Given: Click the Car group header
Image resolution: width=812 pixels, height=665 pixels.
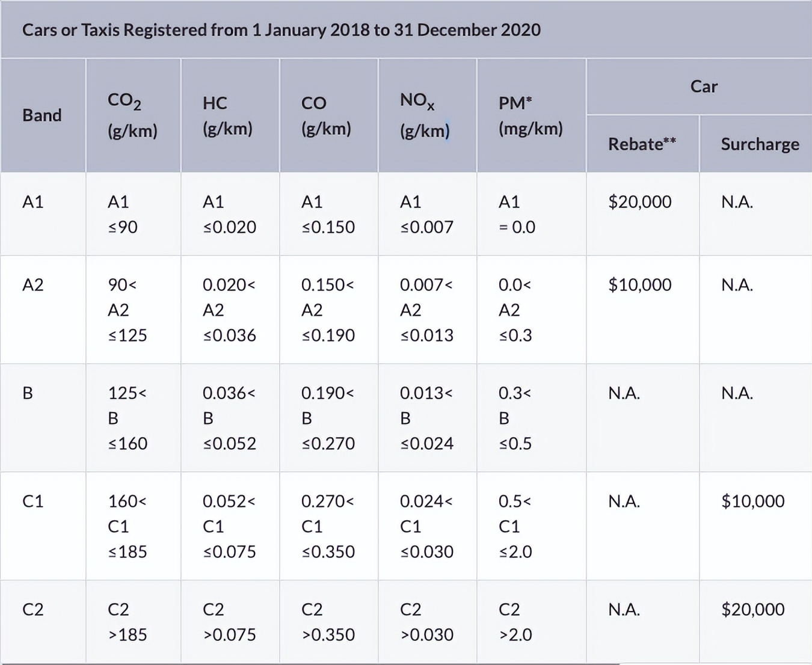Looking at the screenshot, I should 704,87.
